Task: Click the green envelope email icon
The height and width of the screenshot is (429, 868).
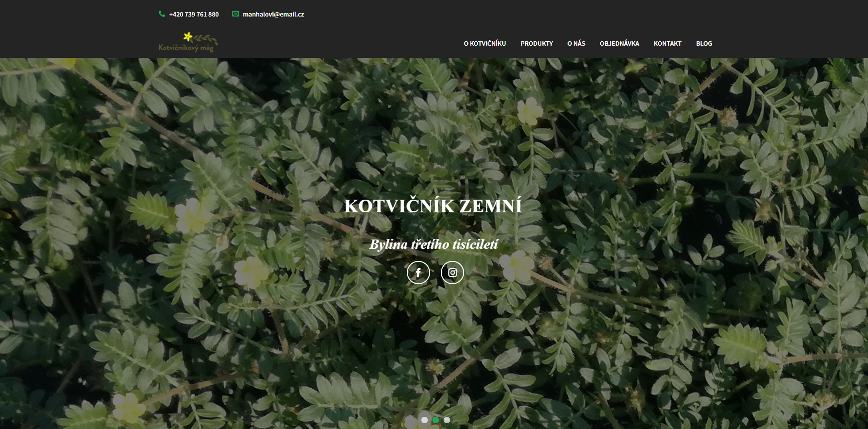Action: (x=235, y=14)
